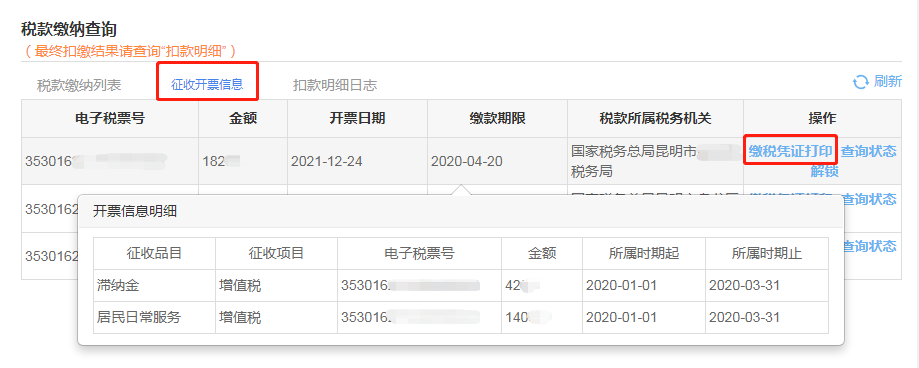Click the 滞纳金 row in detail popup
The width and height of the screenshot is (919, 368).
[461, 285]
